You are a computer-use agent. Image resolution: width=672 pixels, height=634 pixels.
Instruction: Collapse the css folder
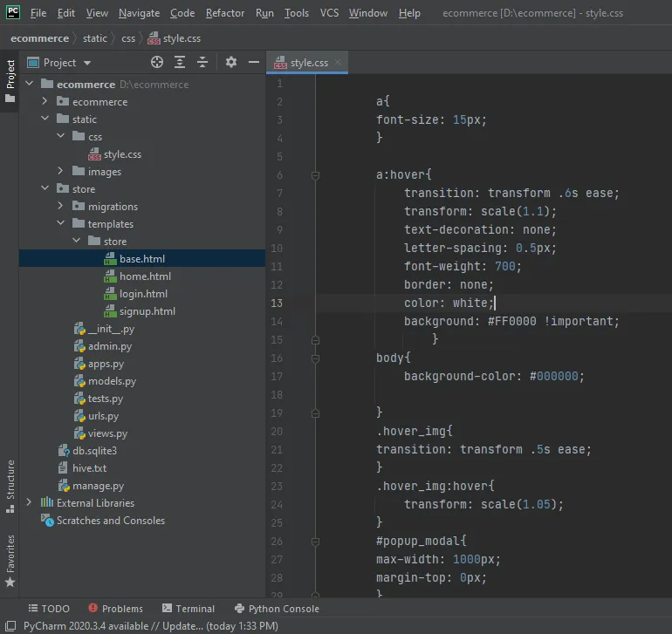[x=61, y=136]
